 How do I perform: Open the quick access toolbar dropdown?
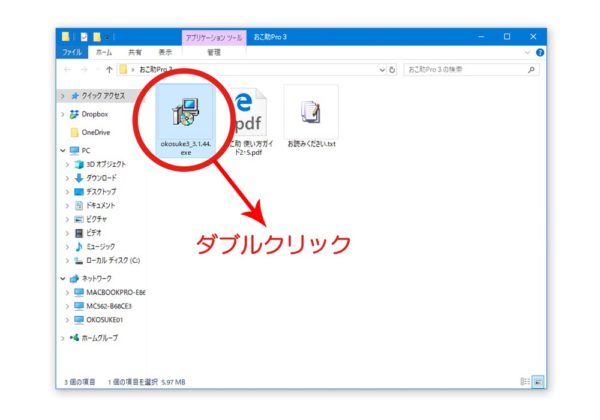point(108,37)
